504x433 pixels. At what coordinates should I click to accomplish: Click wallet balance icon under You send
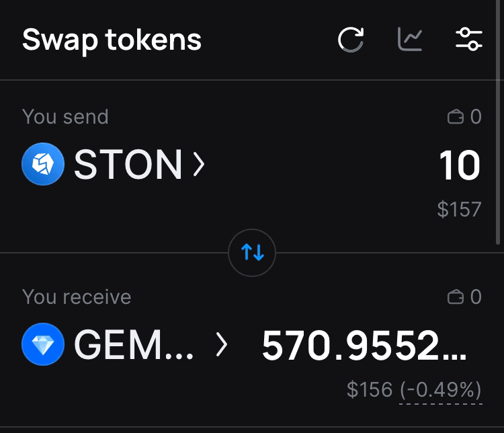click(x=456, y=118)
